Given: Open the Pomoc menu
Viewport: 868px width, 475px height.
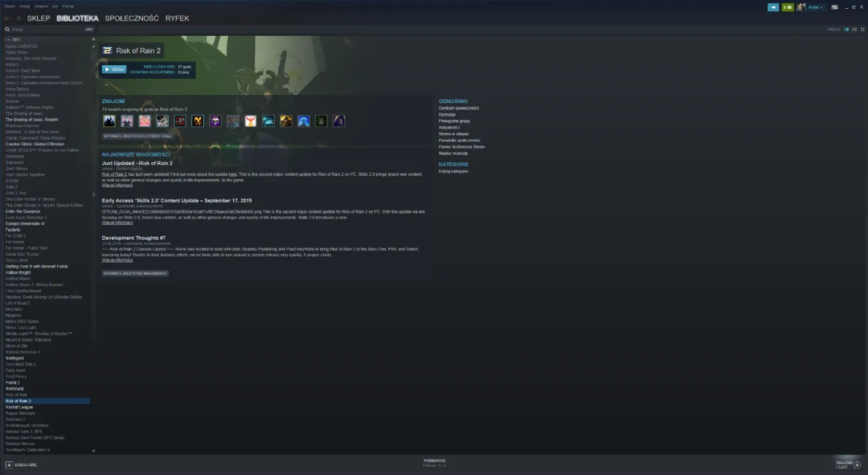Looking at the screenshot, I should click(68, 6).
